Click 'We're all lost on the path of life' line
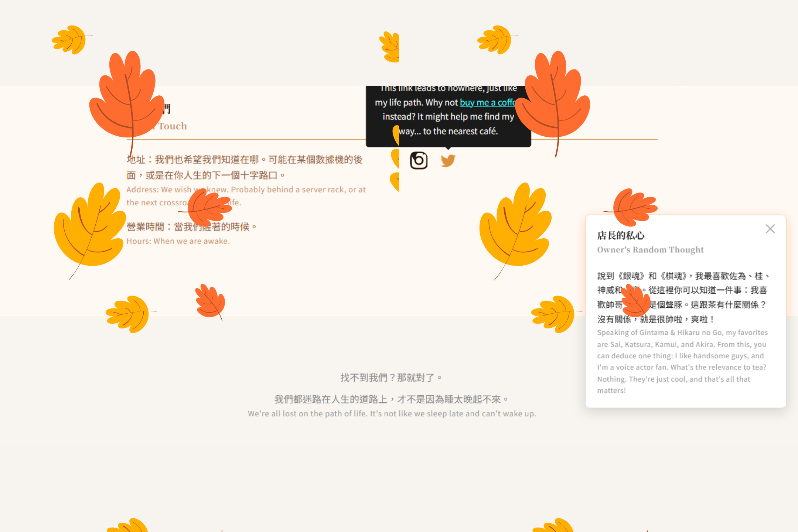The image size is (798, 532). click(392, 414)
